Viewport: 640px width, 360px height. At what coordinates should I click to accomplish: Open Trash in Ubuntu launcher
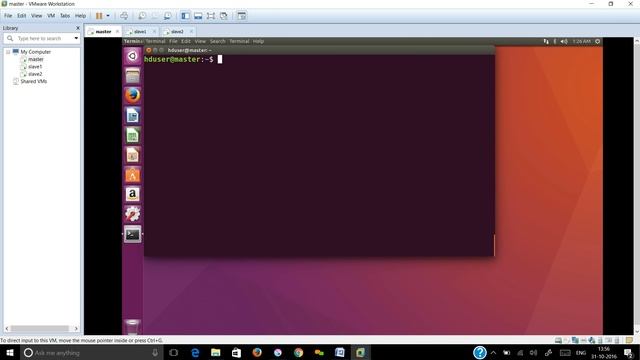tap(132, 327)
